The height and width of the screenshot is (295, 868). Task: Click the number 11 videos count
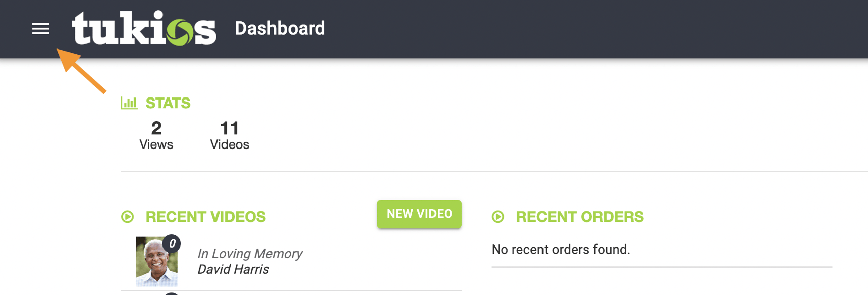[x=230, y=128]
